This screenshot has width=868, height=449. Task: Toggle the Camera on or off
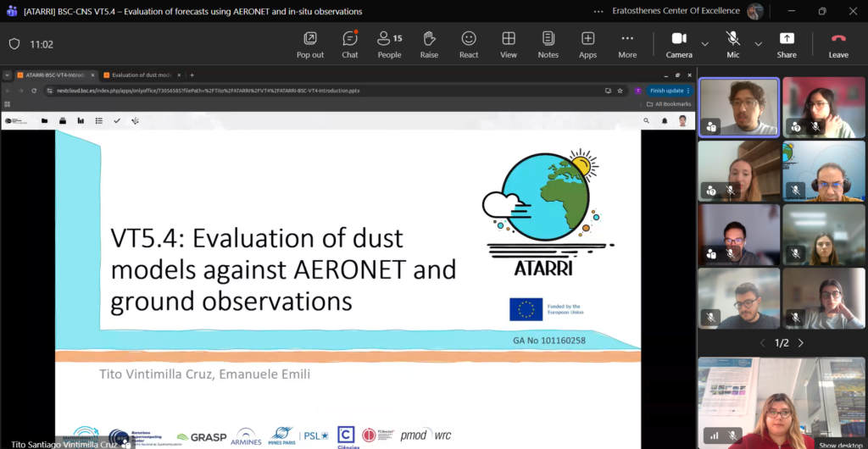679,44
